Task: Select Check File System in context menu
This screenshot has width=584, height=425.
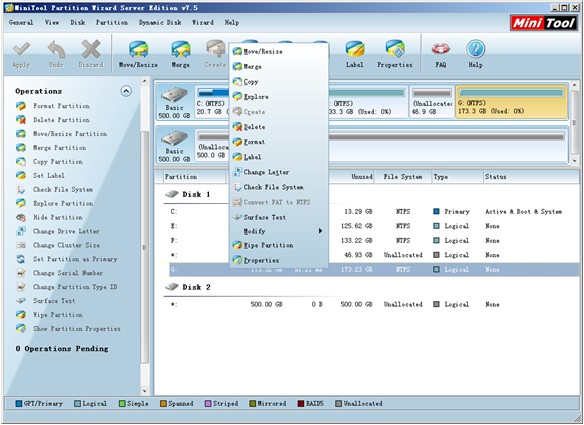Action: click(x=279, y=187)
